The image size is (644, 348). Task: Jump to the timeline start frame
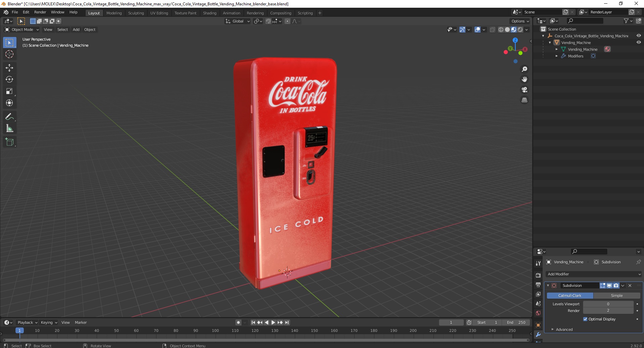point(253,322)
